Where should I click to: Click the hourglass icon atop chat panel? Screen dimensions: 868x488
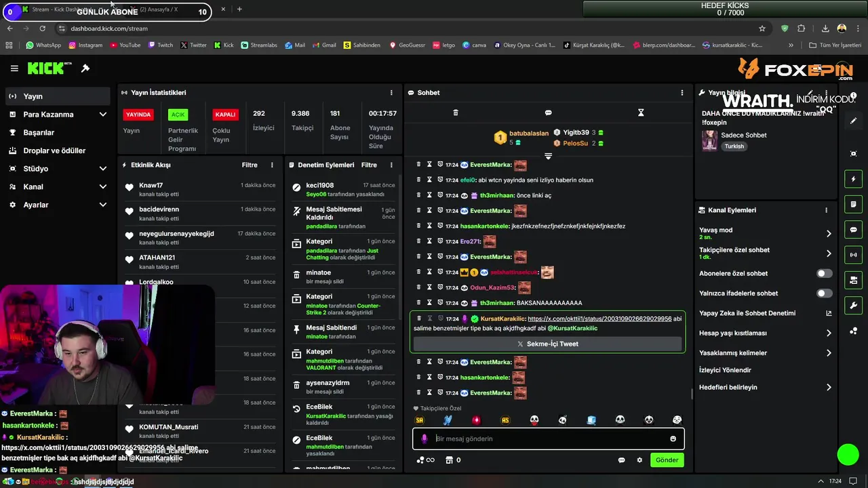[641, 113]
